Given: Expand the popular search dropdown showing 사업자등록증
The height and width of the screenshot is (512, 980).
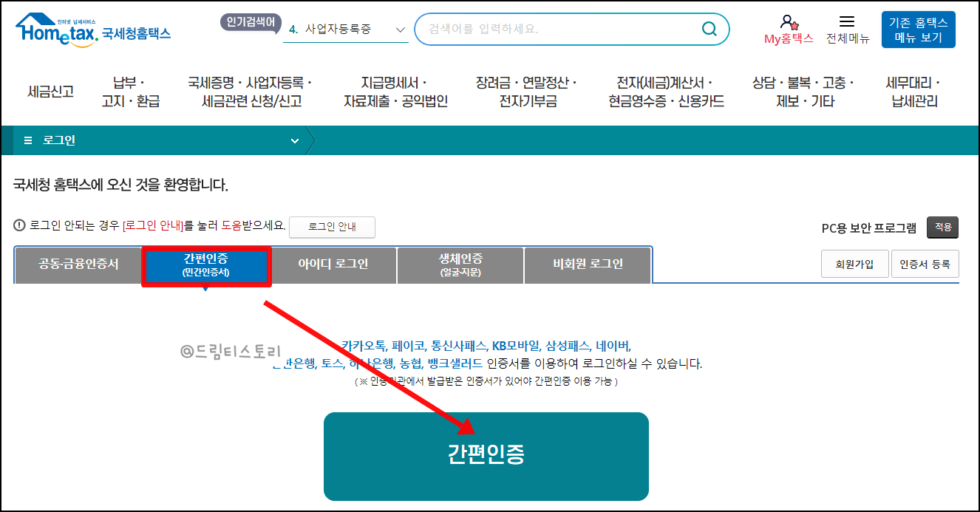Looking at the screenshot, I should pos(399,29).
